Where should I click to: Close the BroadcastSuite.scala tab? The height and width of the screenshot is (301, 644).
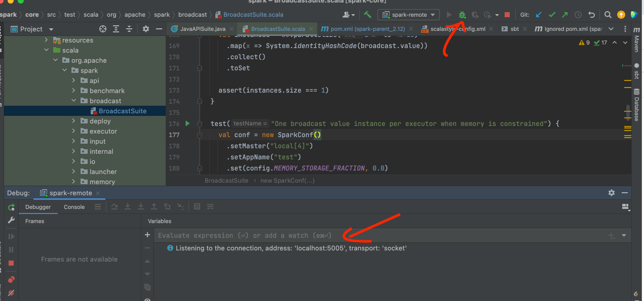pyautogui.click(x=311, y=29)
